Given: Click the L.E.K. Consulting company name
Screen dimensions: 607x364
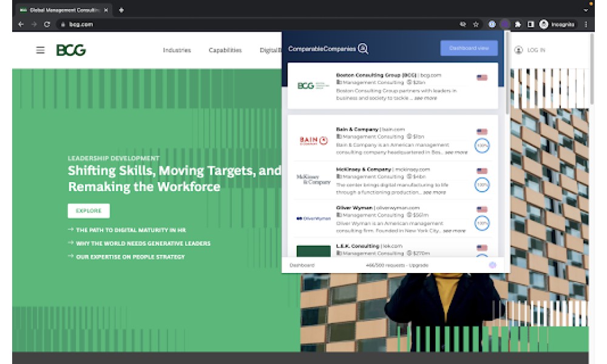Looking at the screenshot, I should [x=358, y=246].
